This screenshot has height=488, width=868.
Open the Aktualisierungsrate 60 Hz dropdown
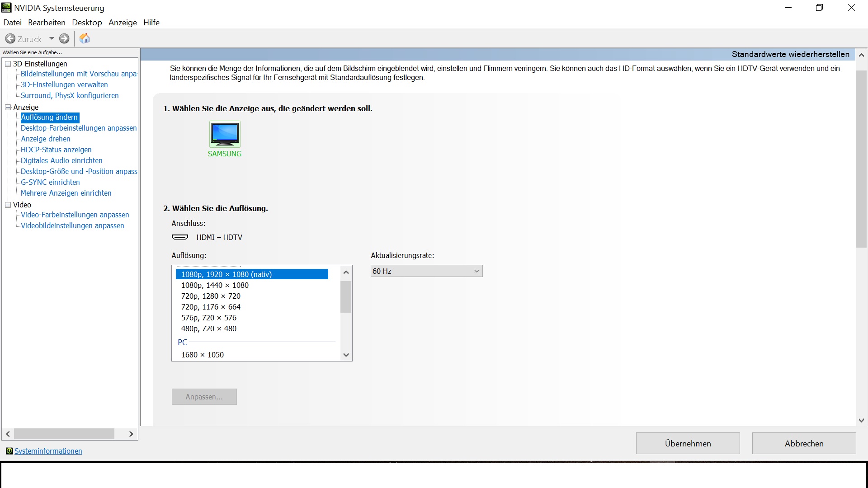(426, 271)
